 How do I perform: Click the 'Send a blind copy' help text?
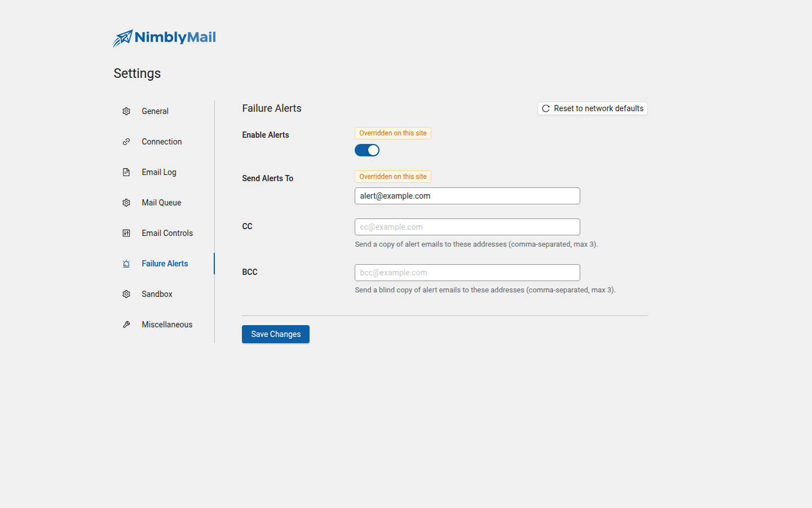click(x=485, y=290)
